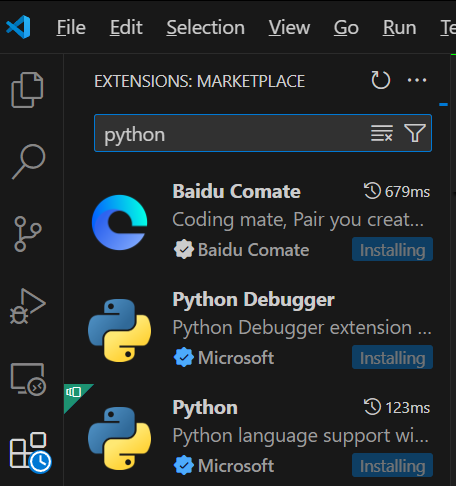Click Installing button for Baidu Comate
456x486 pixels.
coord(392,249)
